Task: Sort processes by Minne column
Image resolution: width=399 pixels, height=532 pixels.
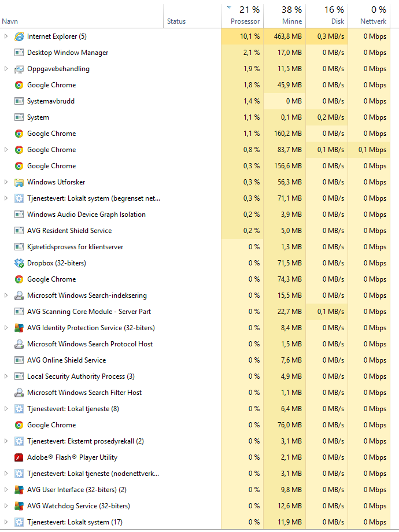Action: pyautogui.click(x=285, y=16)
